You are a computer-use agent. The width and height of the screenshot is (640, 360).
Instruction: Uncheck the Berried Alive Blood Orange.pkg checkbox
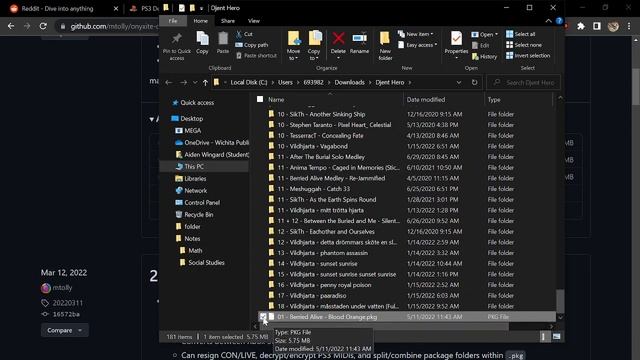(x=262, y=316)
